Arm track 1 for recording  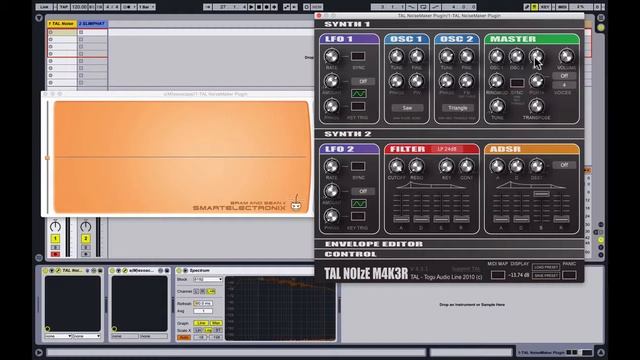pos(55,254)
